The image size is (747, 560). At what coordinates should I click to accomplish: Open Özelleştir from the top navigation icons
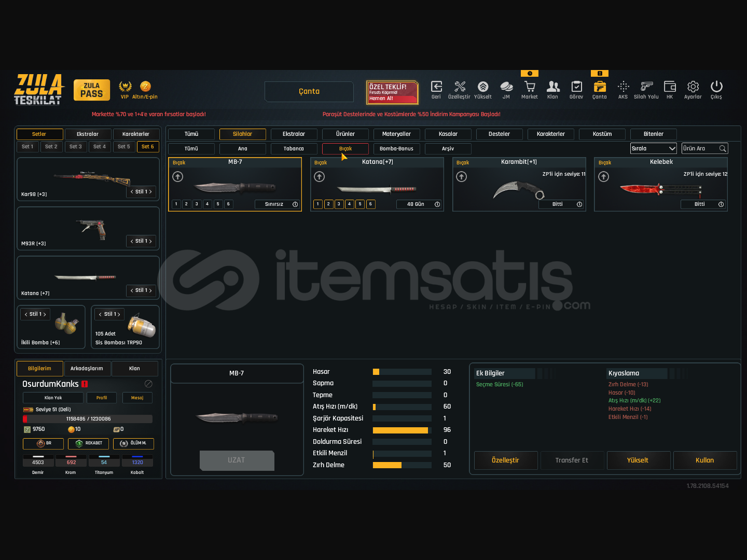pos(460,87)
